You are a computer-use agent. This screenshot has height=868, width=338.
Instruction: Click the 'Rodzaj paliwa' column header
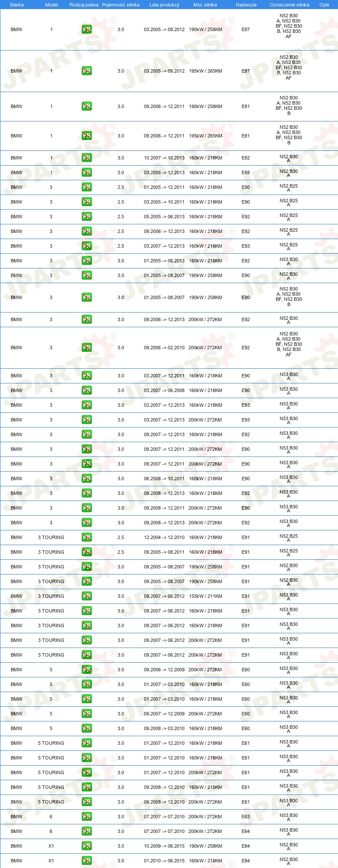pyautogui.click(x=84, y=5)
